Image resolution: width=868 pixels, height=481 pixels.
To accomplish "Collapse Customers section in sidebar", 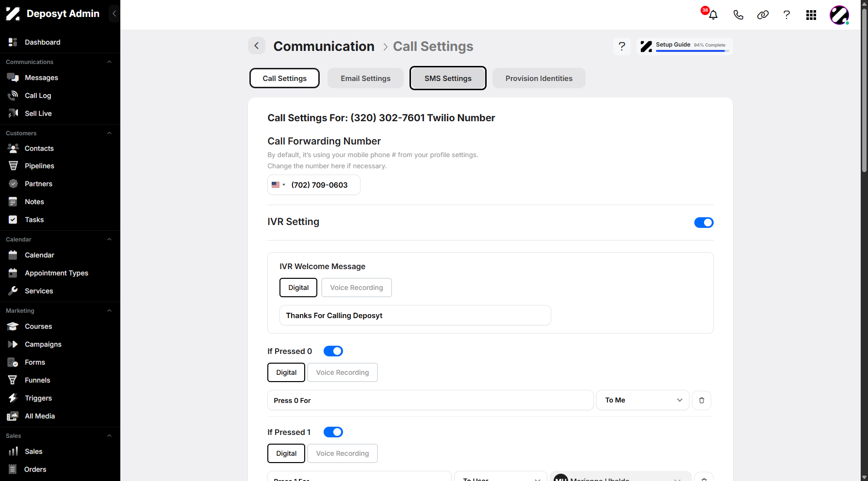I will point(109,133).
